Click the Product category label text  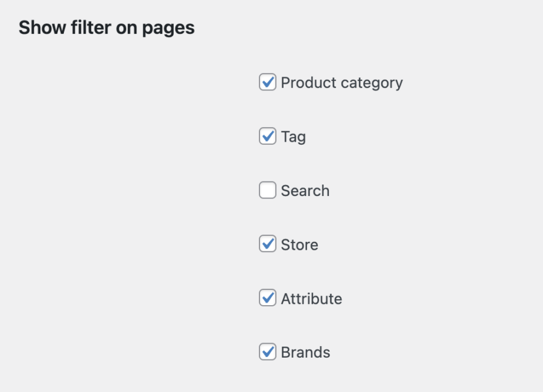pyautogui.click(x=341, y=83)
